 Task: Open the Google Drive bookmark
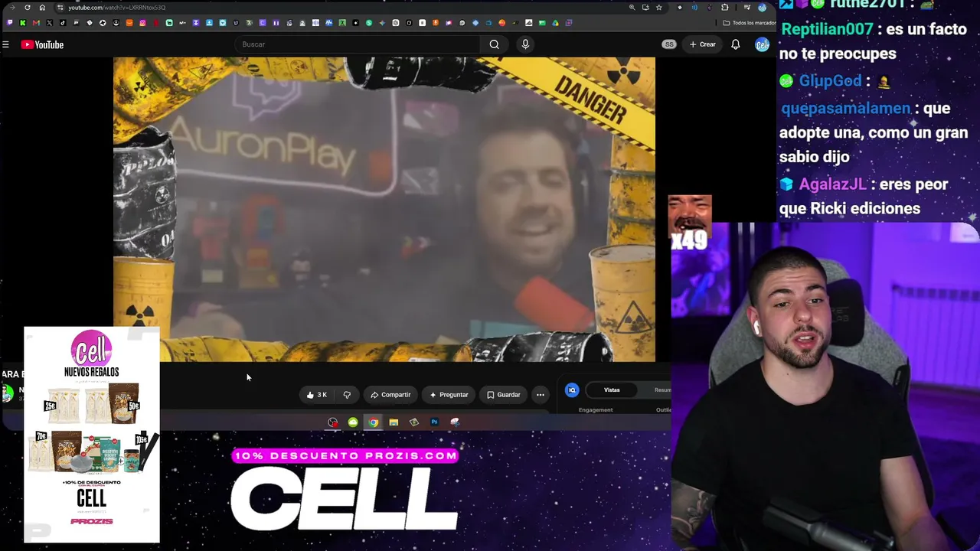(x=555, y=23)
